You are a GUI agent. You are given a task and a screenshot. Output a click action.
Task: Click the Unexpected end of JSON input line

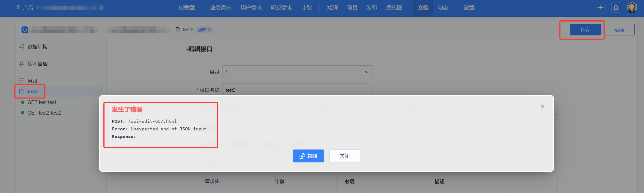(x=159, y=129)
